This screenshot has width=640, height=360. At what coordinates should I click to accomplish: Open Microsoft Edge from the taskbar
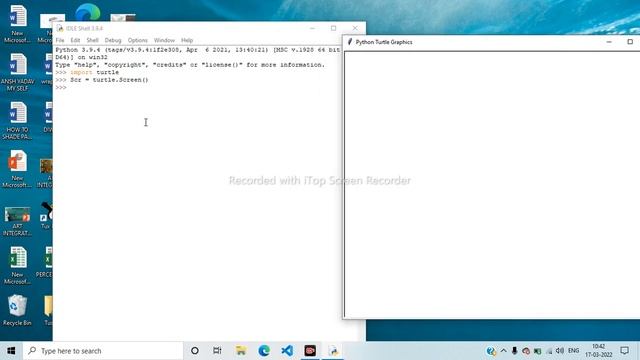tap(264, 351)
